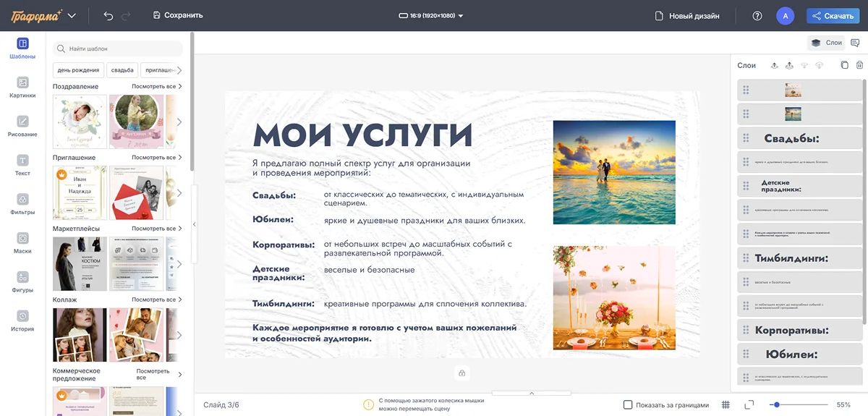Select the beach couple photo on canvas
This screenshot has width=868, height=416.
click(614, 172)
